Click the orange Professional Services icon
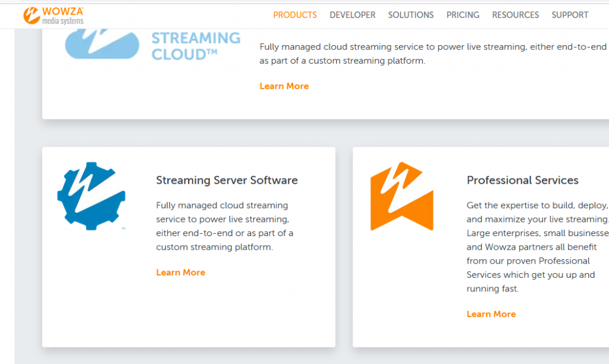This screenshot has width=609, height=364. tap(401, 196)
